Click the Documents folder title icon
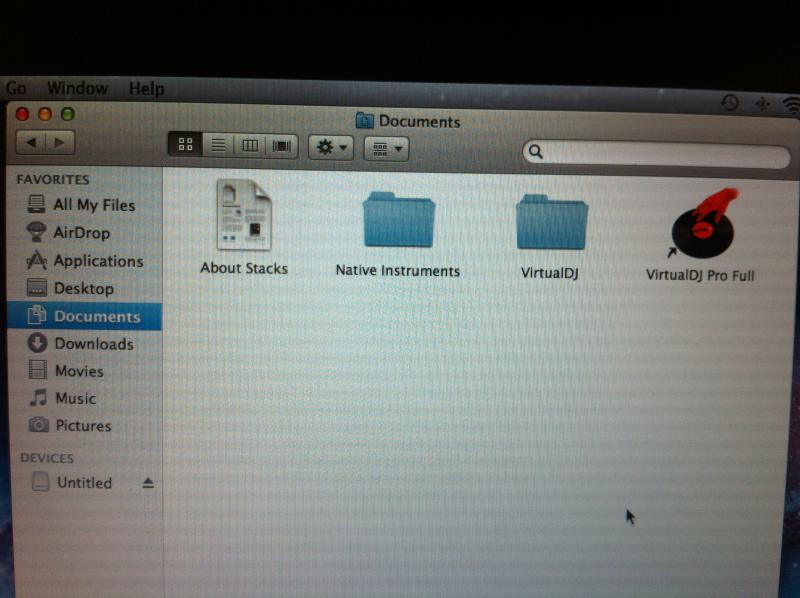This screenshot has width=800, height=598. click(365, 121)
